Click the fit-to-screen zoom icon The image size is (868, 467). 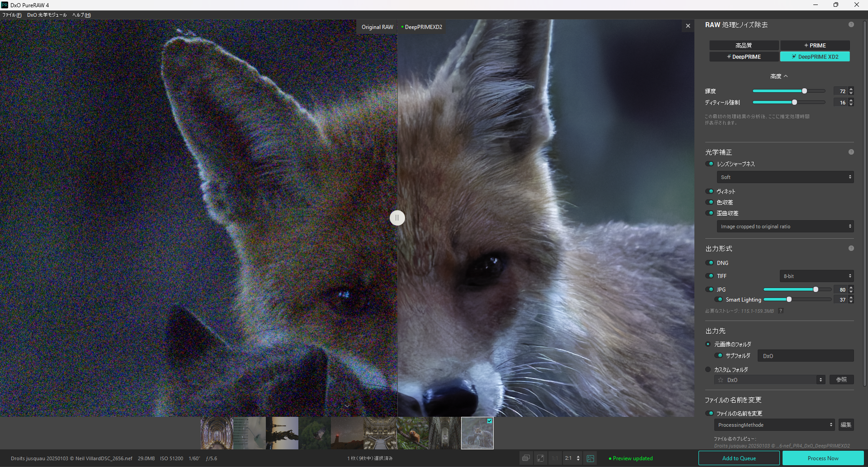(x=540, y=458)
